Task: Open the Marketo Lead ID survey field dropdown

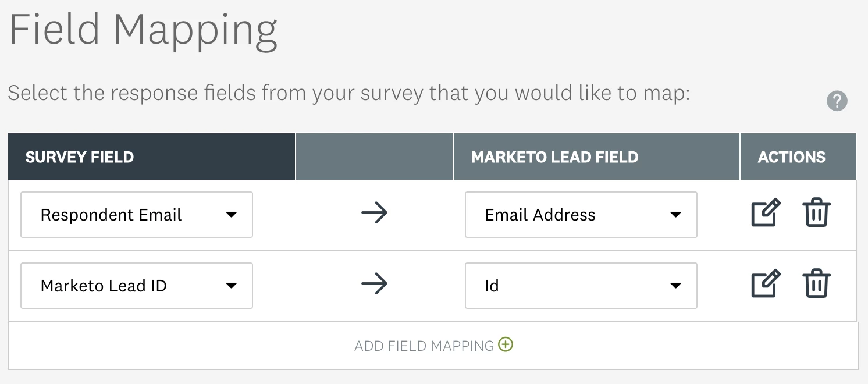Action: [137, 286]
